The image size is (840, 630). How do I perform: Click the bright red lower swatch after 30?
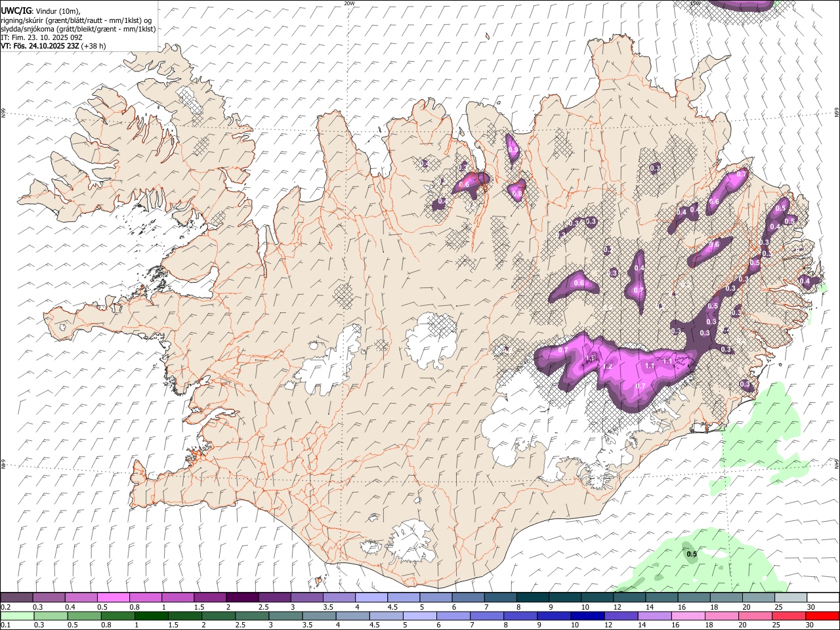(x=823, y=616)
